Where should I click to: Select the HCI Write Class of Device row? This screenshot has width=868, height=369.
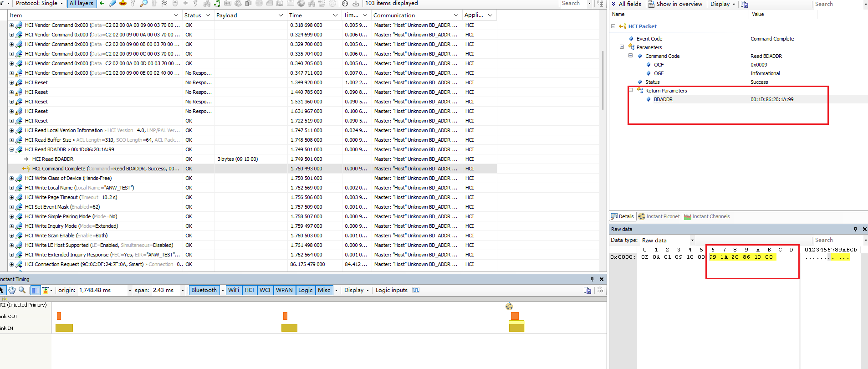[x=252, y=178]
